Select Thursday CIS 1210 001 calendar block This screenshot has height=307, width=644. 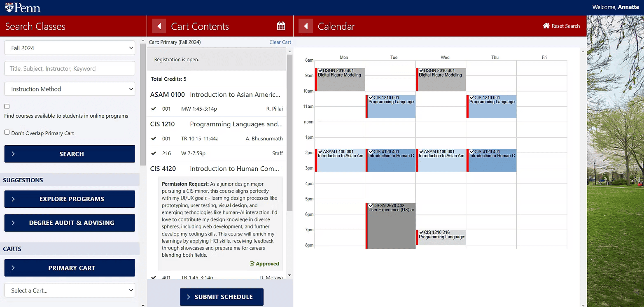point(491,107)
